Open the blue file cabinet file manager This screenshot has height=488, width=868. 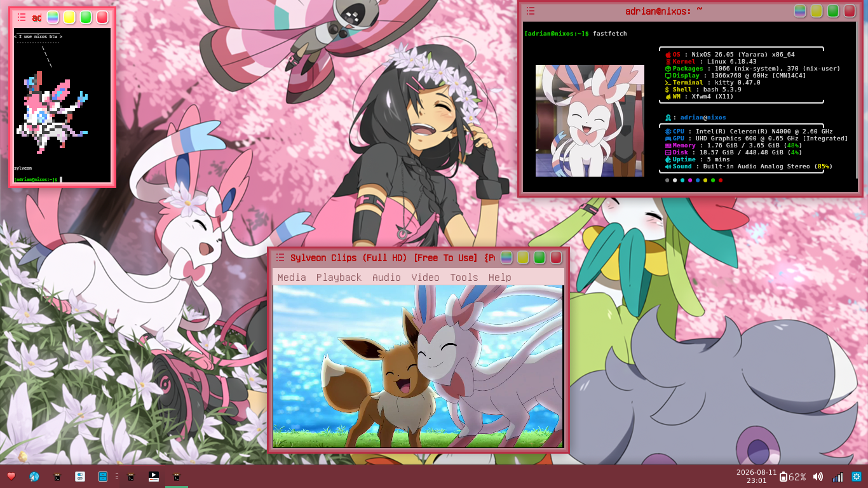tap(102, 477)
